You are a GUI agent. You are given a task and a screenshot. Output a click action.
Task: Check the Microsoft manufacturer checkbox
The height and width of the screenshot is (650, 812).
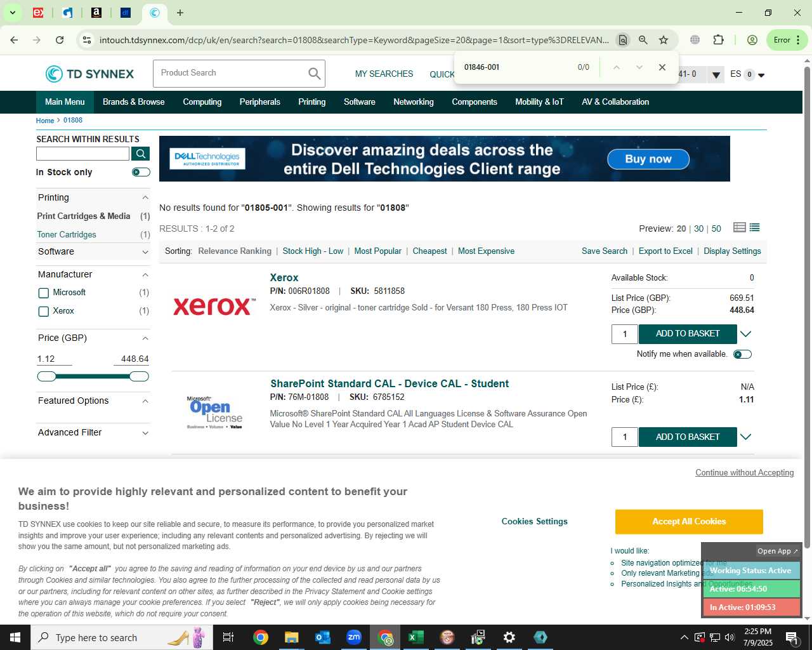click(44, 293)
